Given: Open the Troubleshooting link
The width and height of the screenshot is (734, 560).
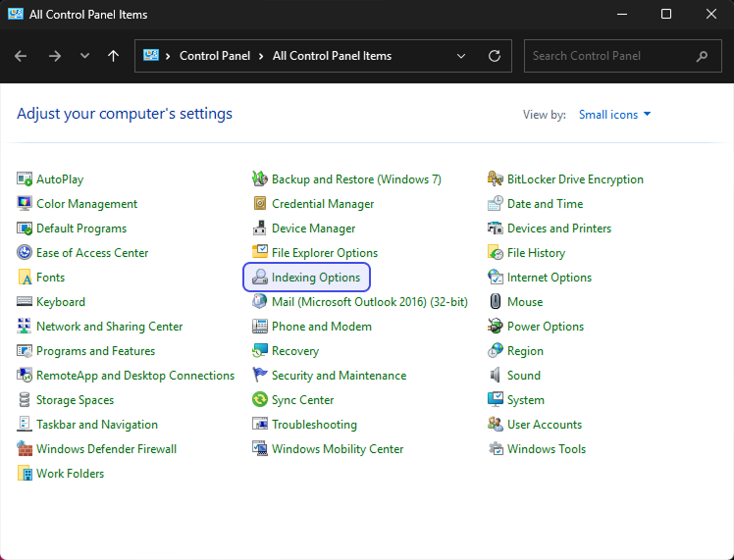Looking at the screenshot, I should 314,425.
